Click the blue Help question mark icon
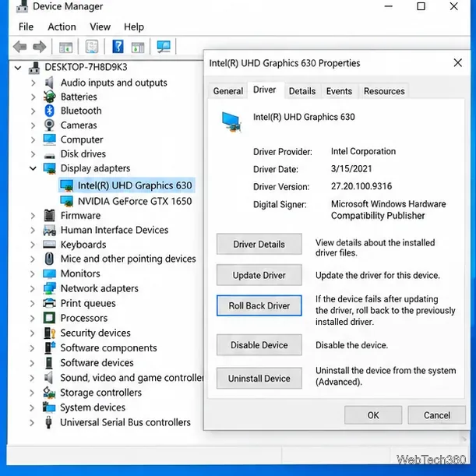The height and width of the screenshot is (476, 476). pos(118,47)
